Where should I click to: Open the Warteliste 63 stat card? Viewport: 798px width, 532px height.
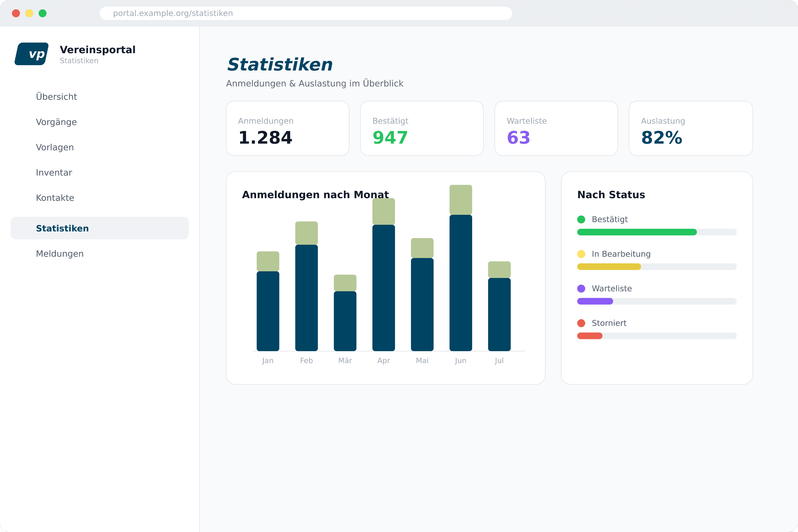point(556,128)
